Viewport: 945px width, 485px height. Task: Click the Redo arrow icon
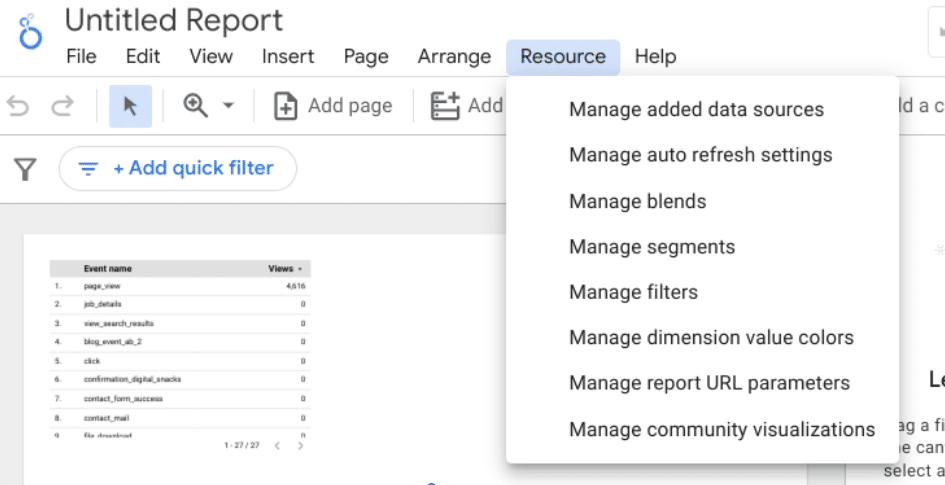click(62, 107)
